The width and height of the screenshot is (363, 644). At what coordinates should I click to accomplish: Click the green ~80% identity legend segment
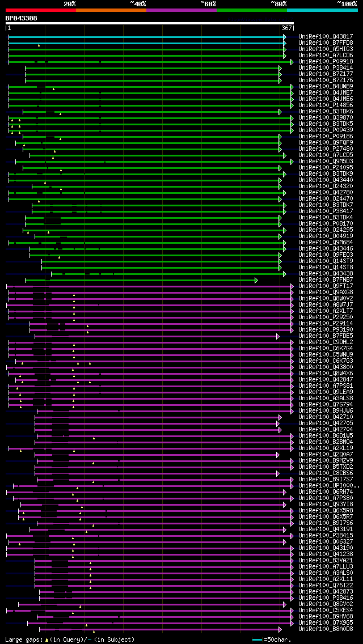pyautogui.click(x=252, y=10)
